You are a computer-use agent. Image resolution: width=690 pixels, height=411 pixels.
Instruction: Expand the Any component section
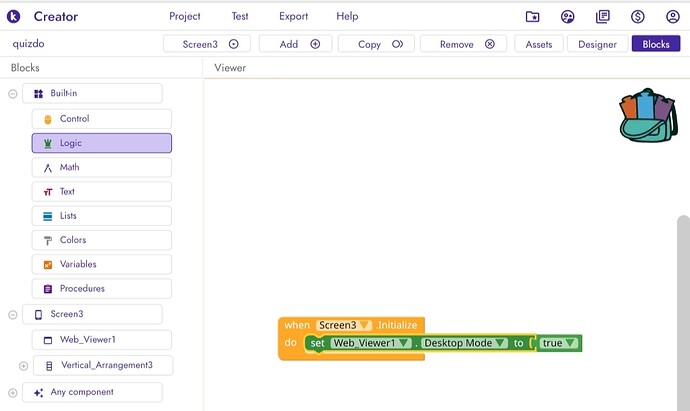pyautogui.click(x=13, y=393)
